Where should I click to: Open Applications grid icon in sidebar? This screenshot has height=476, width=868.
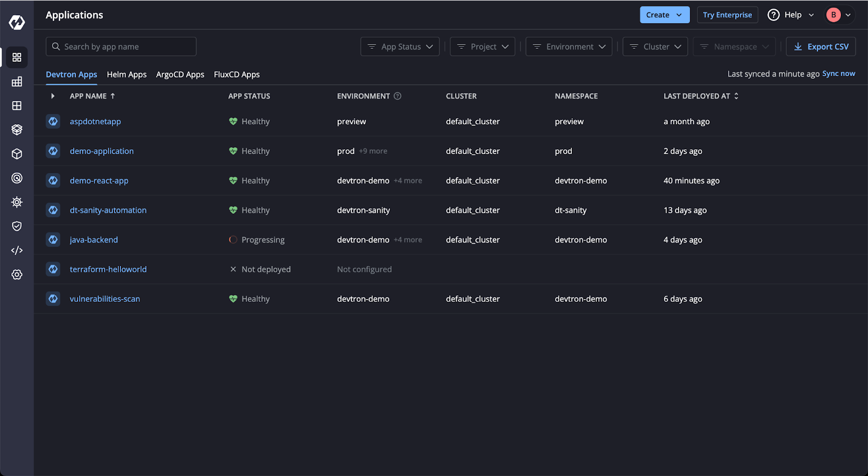[x=17, y=57]
